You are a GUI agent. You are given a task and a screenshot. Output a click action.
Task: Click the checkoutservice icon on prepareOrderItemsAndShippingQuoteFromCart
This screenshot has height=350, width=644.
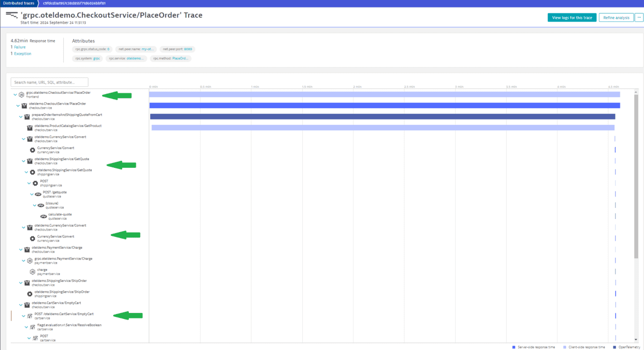point(27,116)
